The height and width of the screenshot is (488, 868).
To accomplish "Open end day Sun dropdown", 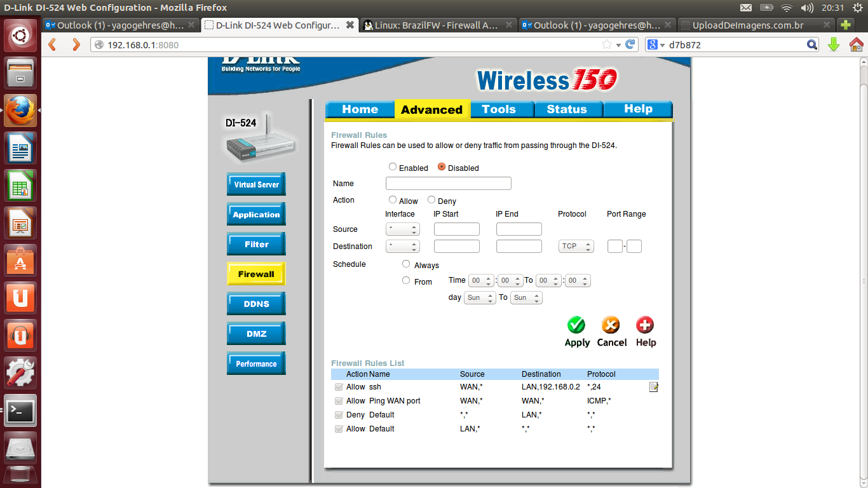I will [x=527, y=298].
